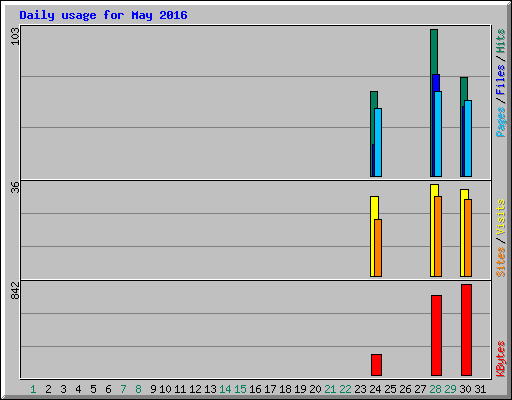This screenshot has height=400, width=512.
Task: Click the yellow Visits legend label
Action: point(500,217)
